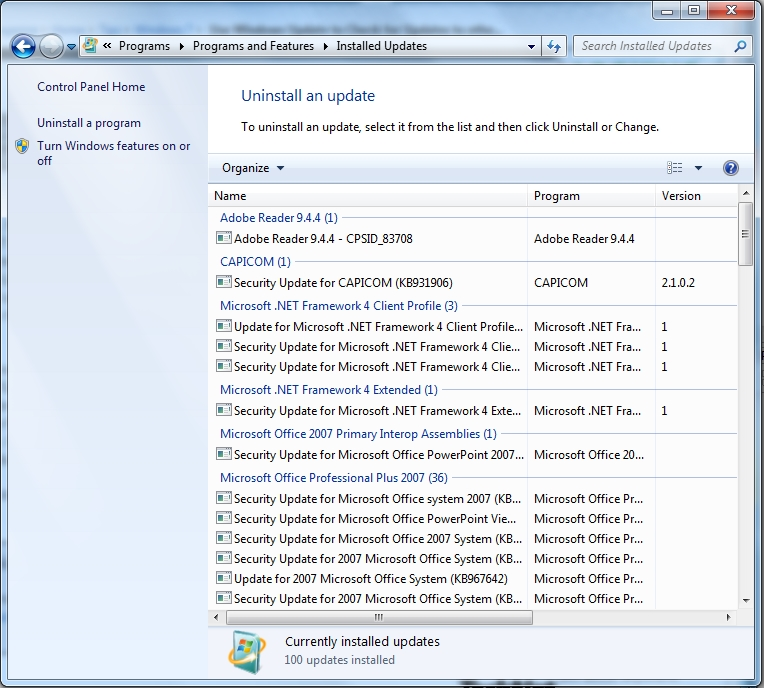Click the shield icon beside Windows features
Viewport: 764px width, 688px height.
[22, 146]
